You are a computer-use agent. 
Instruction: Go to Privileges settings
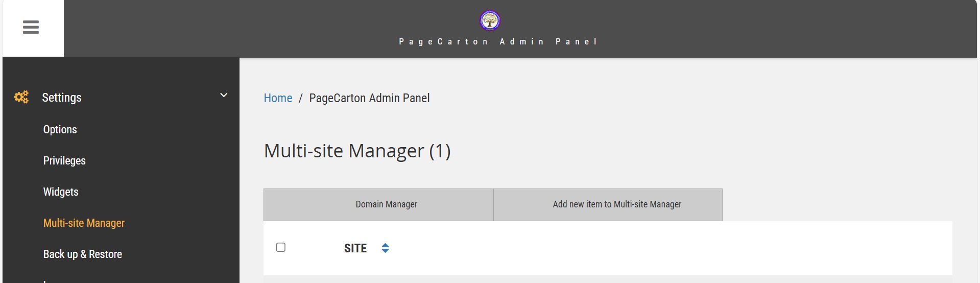click(x=64, y=161)
